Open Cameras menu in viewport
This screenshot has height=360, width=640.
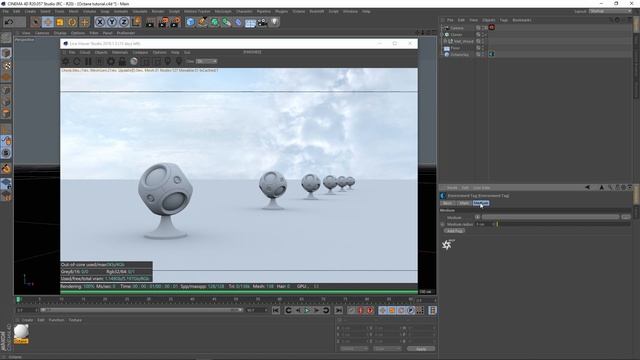42,33
